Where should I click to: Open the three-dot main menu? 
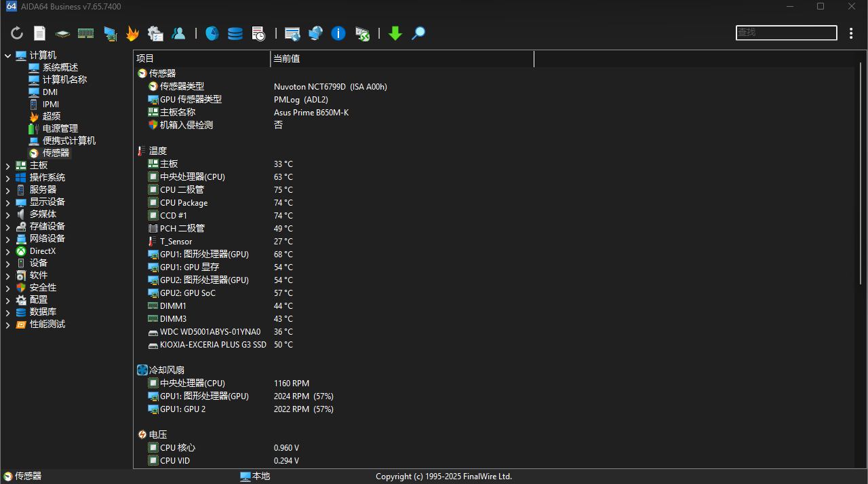pyautogui.click(x=851, y=33)
